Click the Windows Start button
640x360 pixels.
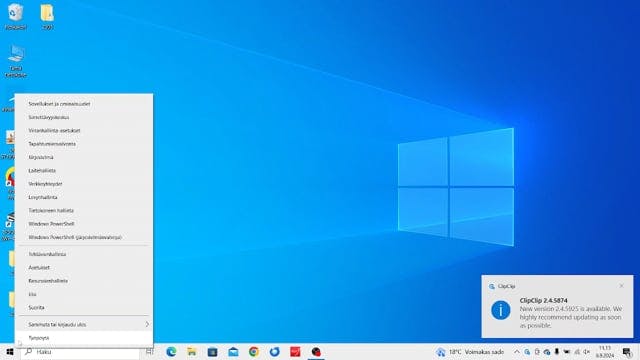pyautogui.click(x=10, y=351)
